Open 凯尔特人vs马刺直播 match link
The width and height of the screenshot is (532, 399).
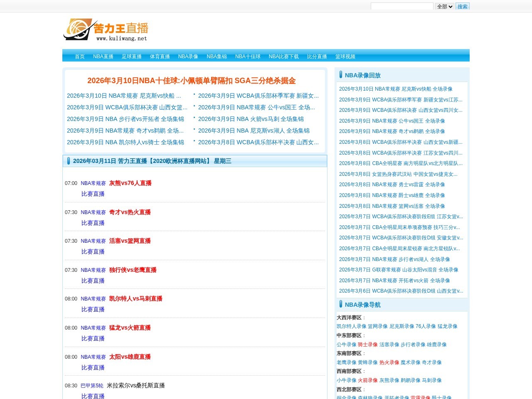click(135, 299)
